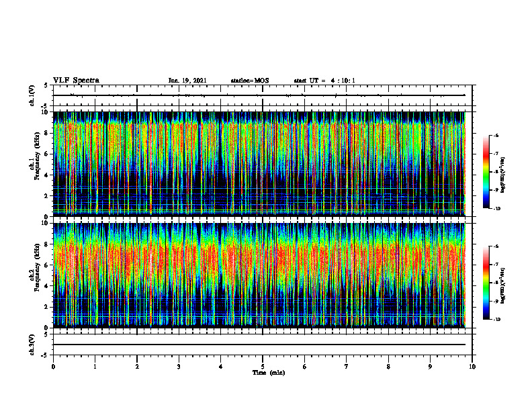Click the time axis tick label "4"
532x411 pixels.
[x=221, y=367]
